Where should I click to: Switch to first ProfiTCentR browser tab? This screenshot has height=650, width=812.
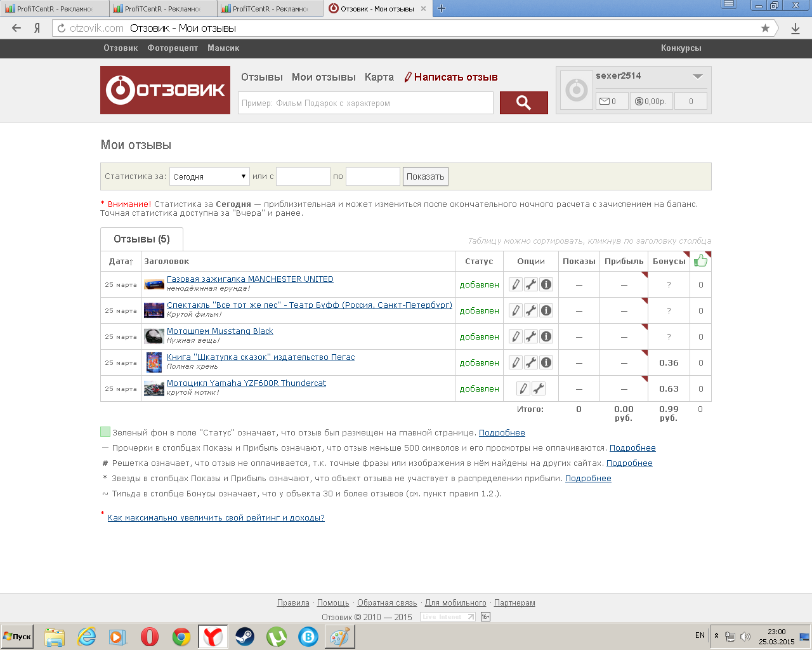[x=54, y=9]
